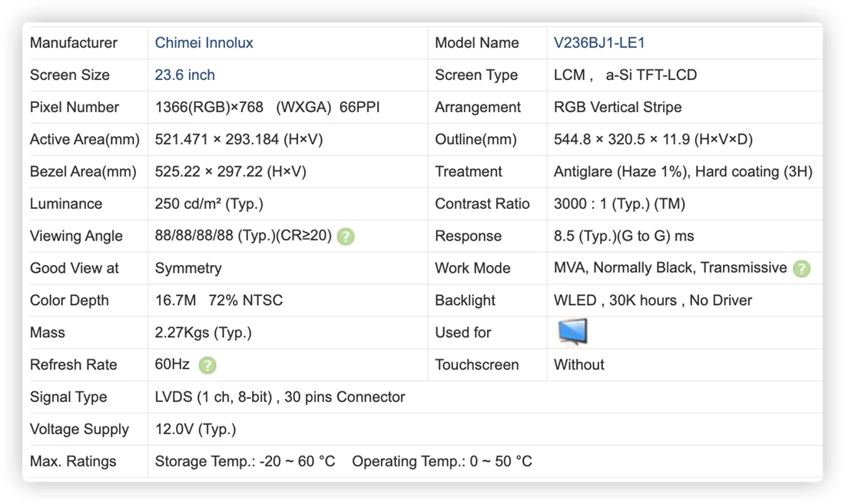Click the 'Mass' label

(47, 333)
